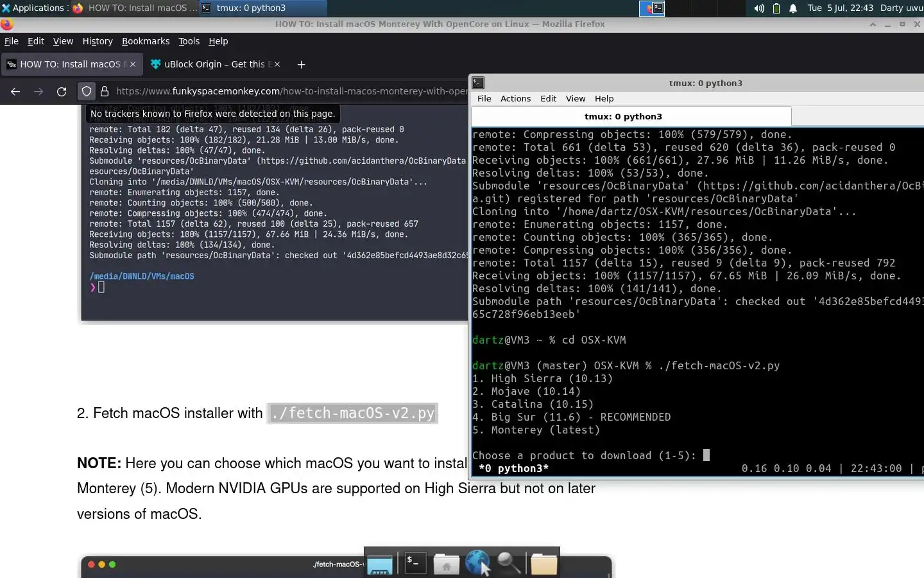The height and width of the screenshot is (578, 924).
Task: Minimize the Firefox window
Action: click(887, 24)
